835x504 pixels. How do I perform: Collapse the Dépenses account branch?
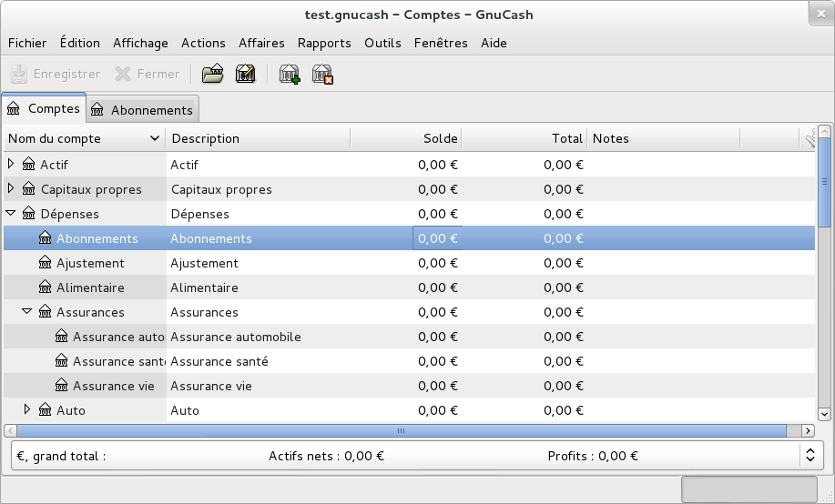tap(11, 214)
